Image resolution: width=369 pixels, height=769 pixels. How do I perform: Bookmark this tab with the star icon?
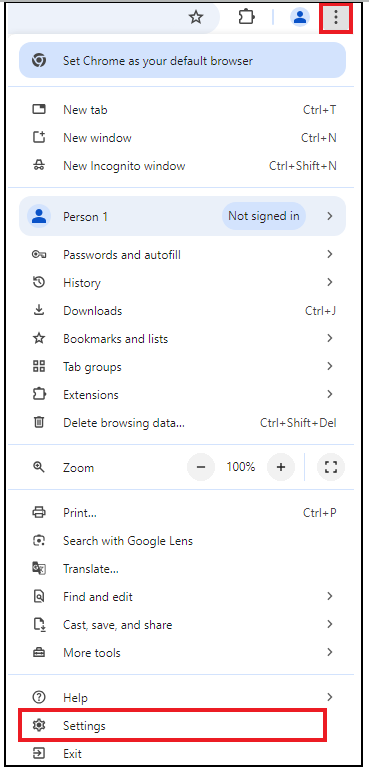click(x=196, y=18)
